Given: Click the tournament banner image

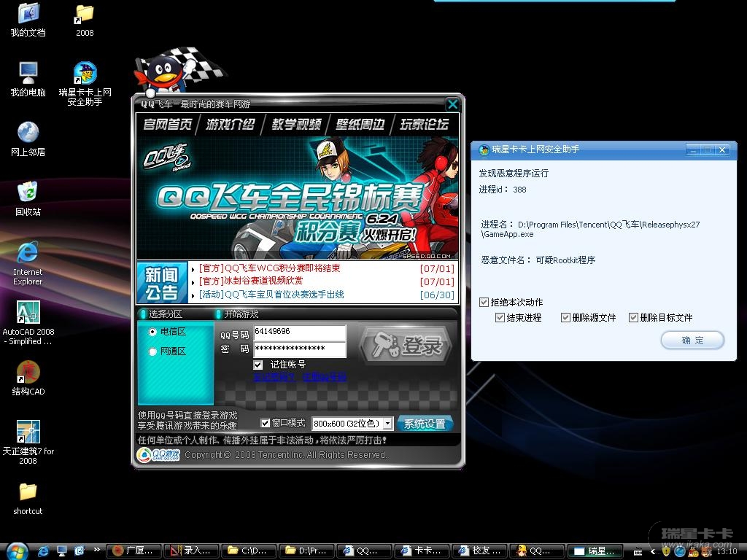Looking at the screenshot, I should [x=298, y=198].
